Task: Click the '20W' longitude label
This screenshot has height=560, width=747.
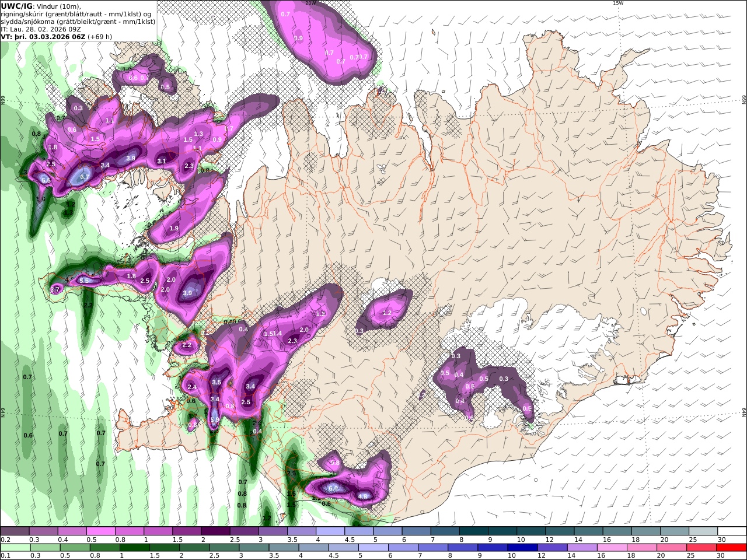Action: click(310, 3)
